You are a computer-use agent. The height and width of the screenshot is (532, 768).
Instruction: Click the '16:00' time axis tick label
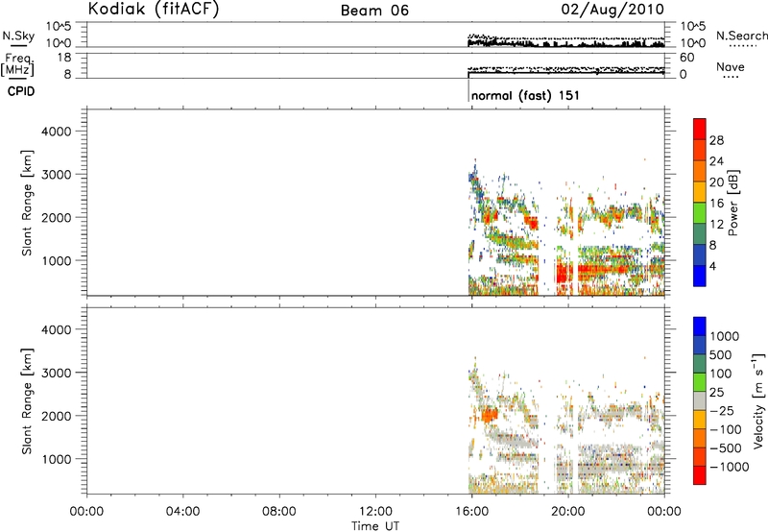(471, 512)
